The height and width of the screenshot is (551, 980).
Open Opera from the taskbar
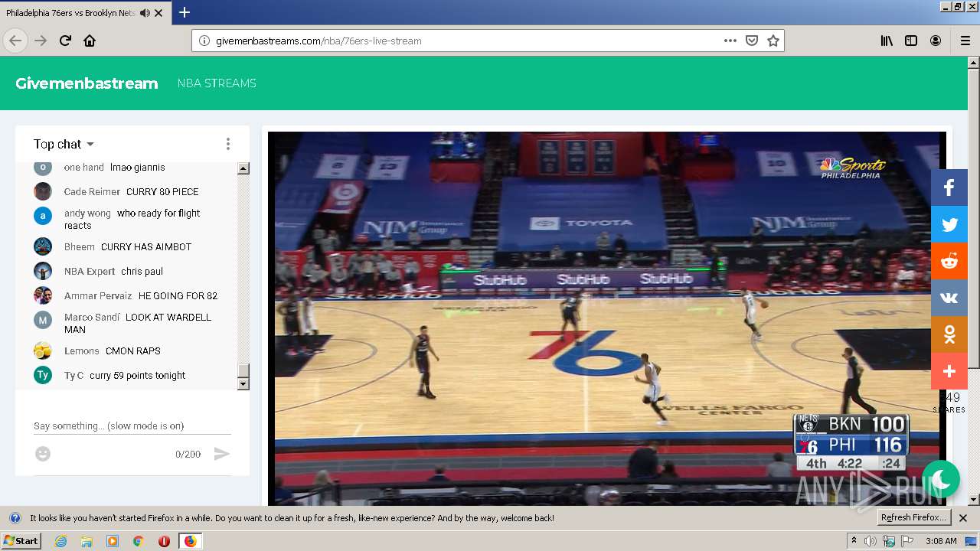coord(164,541)
